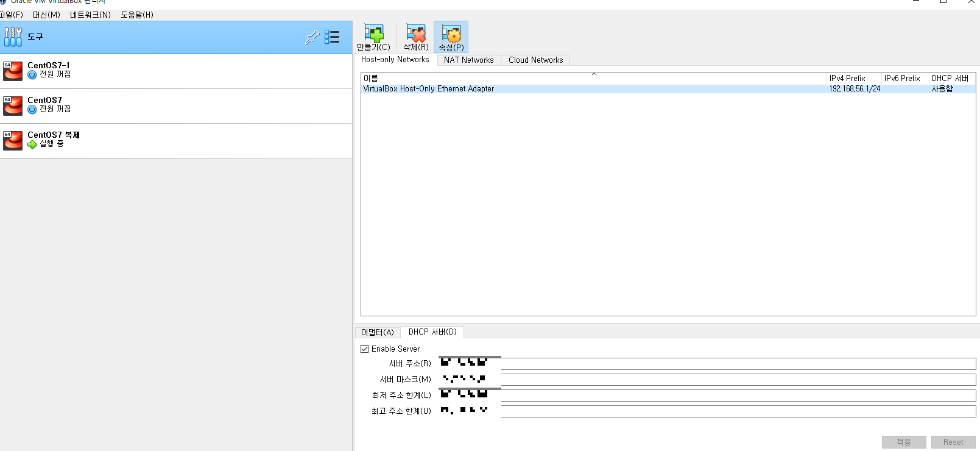Sort by the 이름 column header
The height and width of the screenshot is (451, 980).
click(x=594, y=78)
